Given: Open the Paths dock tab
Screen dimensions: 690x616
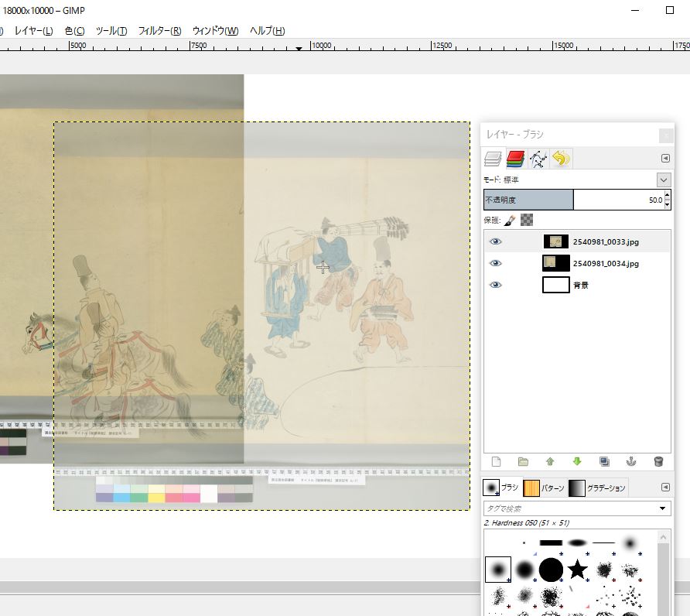Looking at the screenshot, I should click(538, 159).
